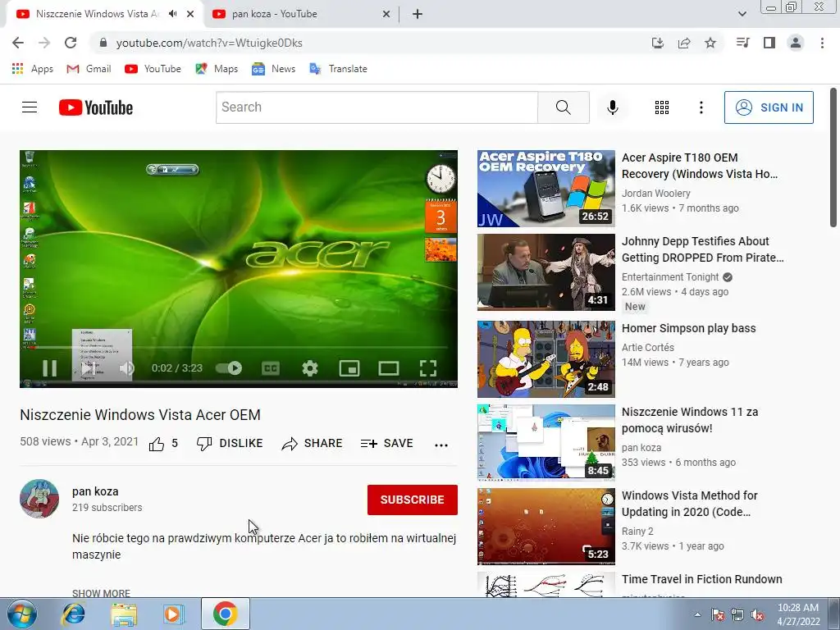Skip to next video in the player
The image size is (840, 630).
click(88, 368)
